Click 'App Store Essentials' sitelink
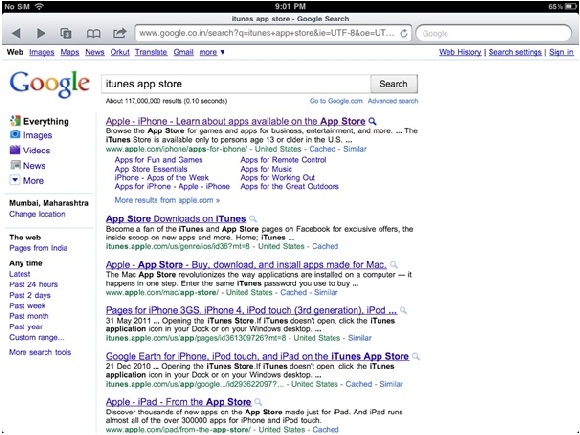This screenshot has width=580, height=435. point(151,169)
